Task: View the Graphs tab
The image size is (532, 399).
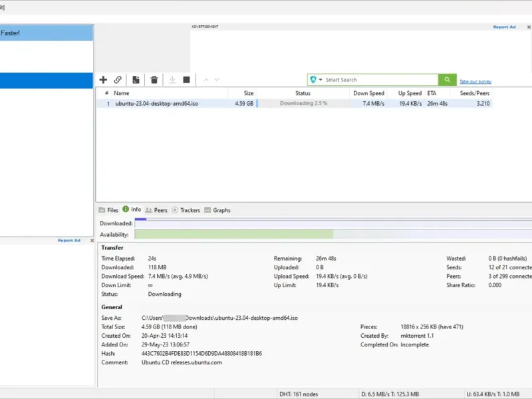Action: [x=217, y=210]
